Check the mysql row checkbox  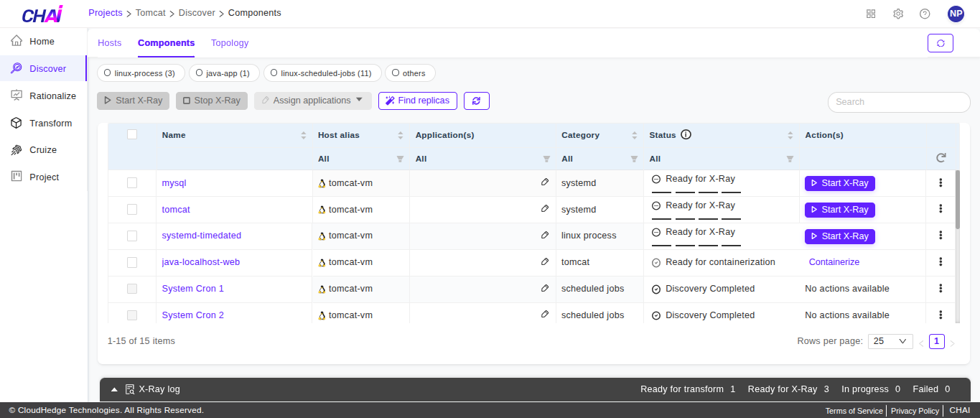[x=132, y=182]
